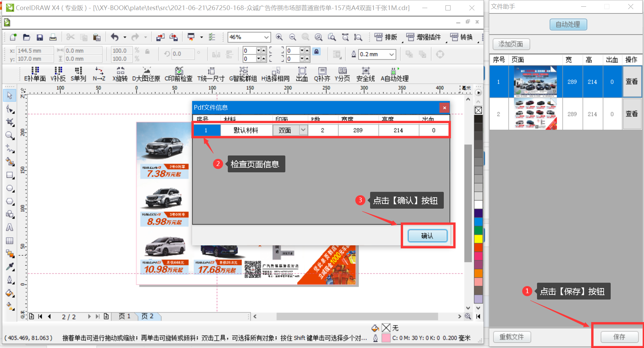Image resolution: width=644 pixels, height=348 pixels.
Task: Pick the white color swatch in palette
Action: coord(478,204)
